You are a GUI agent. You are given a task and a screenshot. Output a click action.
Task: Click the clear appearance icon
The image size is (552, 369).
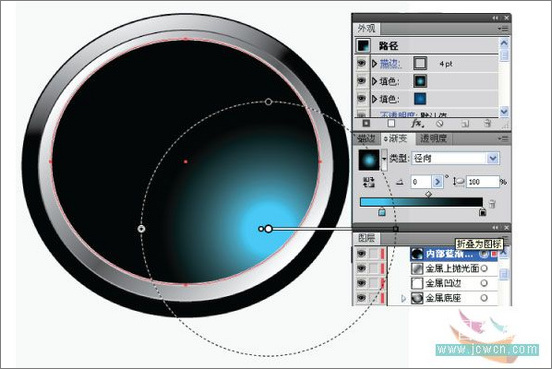(439, 124)
